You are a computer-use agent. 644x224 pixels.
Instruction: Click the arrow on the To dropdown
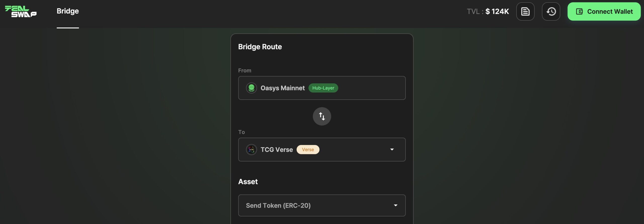click(x=392, y=150)
